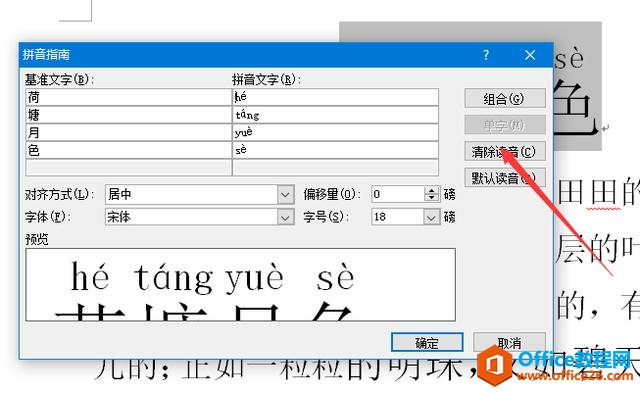Edit the pinyin field containing yuè
Image resolution: width=640 pixels, height=393 pixels.
(336, 133)
